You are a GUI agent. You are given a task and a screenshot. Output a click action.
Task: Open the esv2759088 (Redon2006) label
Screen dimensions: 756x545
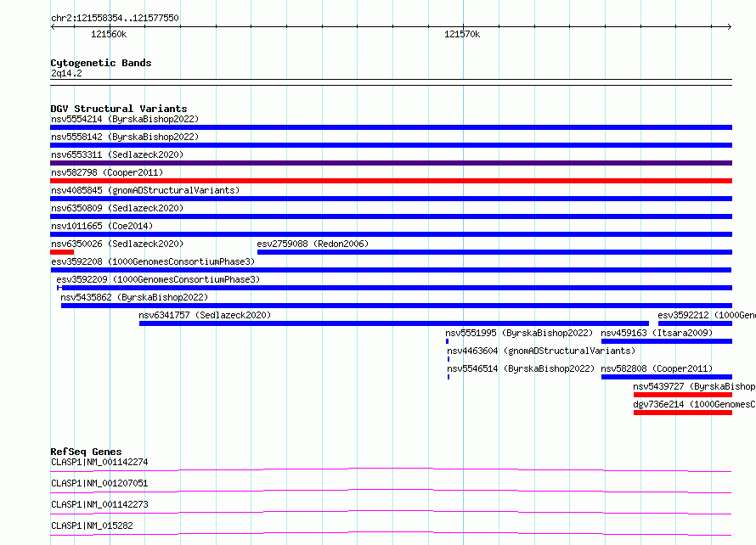click(x=313, y=244)
